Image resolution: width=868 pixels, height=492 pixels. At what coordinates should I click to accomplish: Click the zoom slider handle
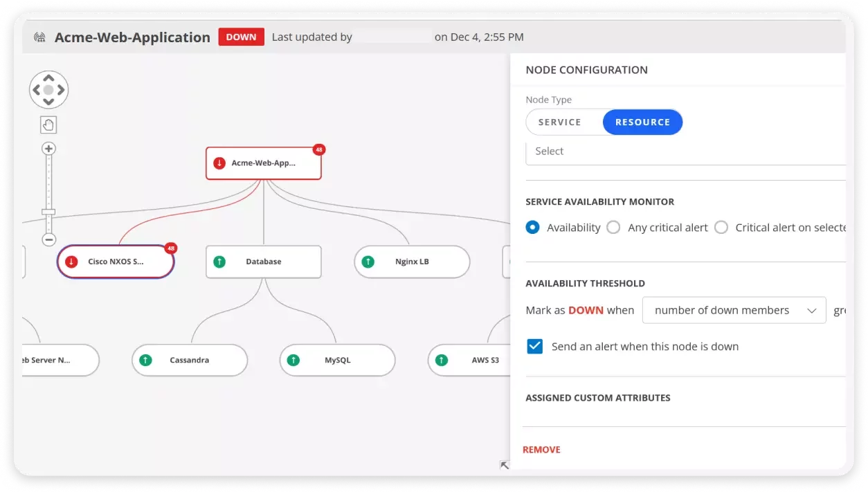click(48, 212)
